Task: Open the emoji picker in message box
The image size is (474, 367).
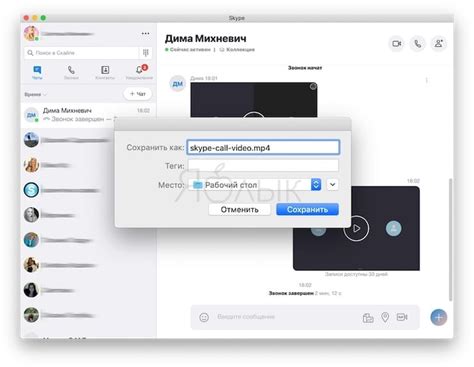Action: [x=204, y=317]
